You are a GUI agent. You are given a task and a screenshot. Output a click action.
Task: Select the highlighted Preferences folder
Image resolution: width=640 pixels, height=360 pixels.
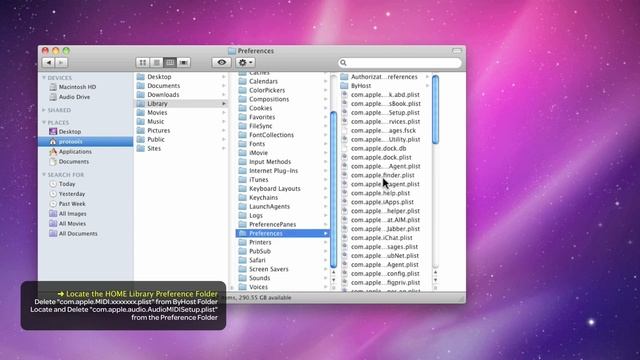[282, 233]
